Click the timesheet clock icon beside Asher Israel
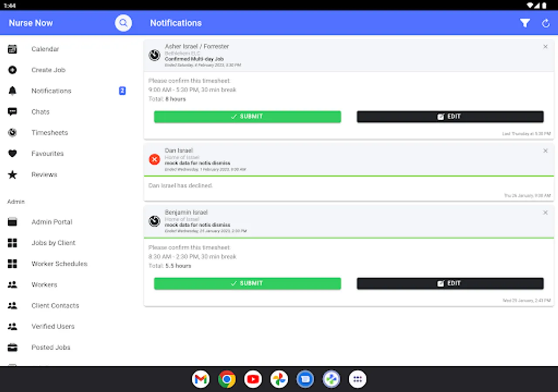This screenshot has width=558, height=392. pyautogui.click(x=154, y=55)
